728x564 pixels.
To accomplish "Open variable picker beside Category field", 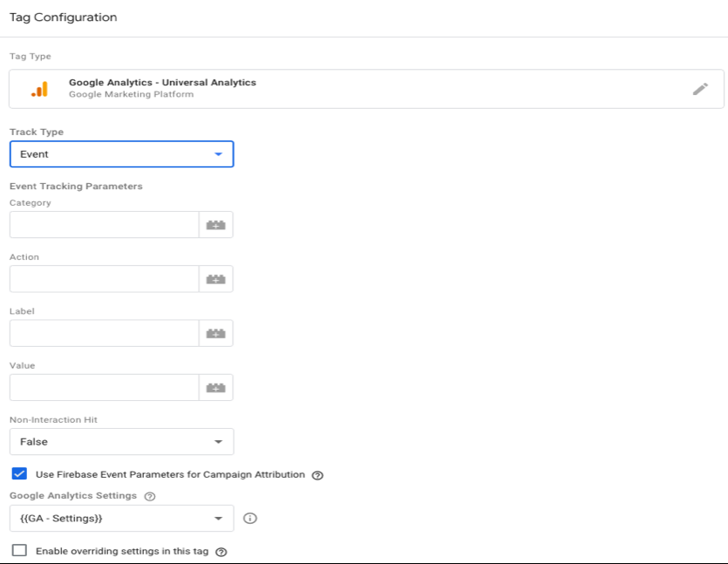I will pyautogui.click(x=215, y=225).
